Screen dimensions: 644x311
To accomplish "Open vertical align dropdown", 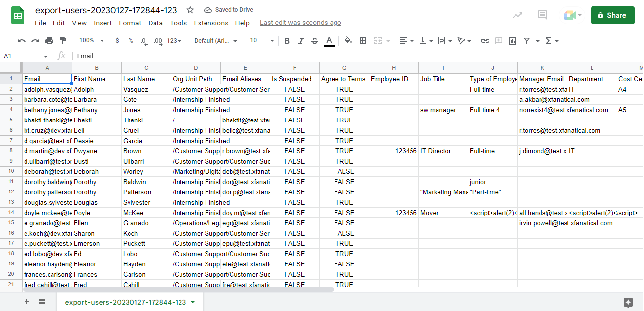I will [426, 41].
